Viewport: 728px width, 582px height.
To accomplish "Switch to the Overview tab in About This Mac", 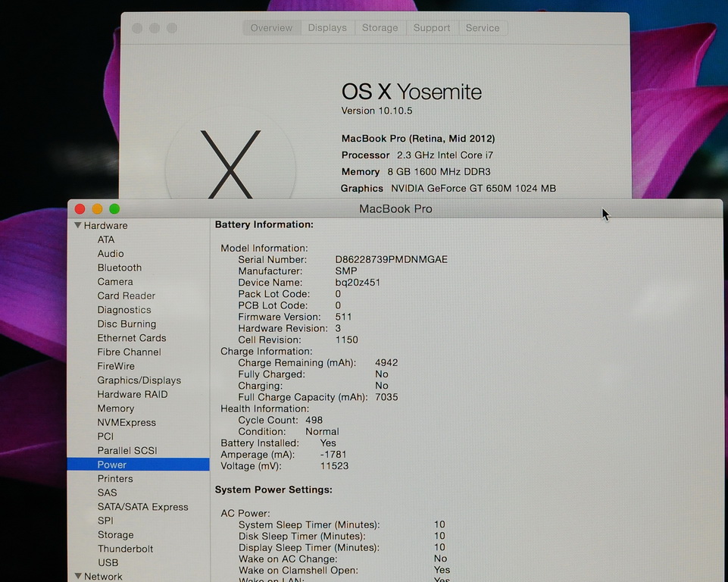I will pos(272,28).
